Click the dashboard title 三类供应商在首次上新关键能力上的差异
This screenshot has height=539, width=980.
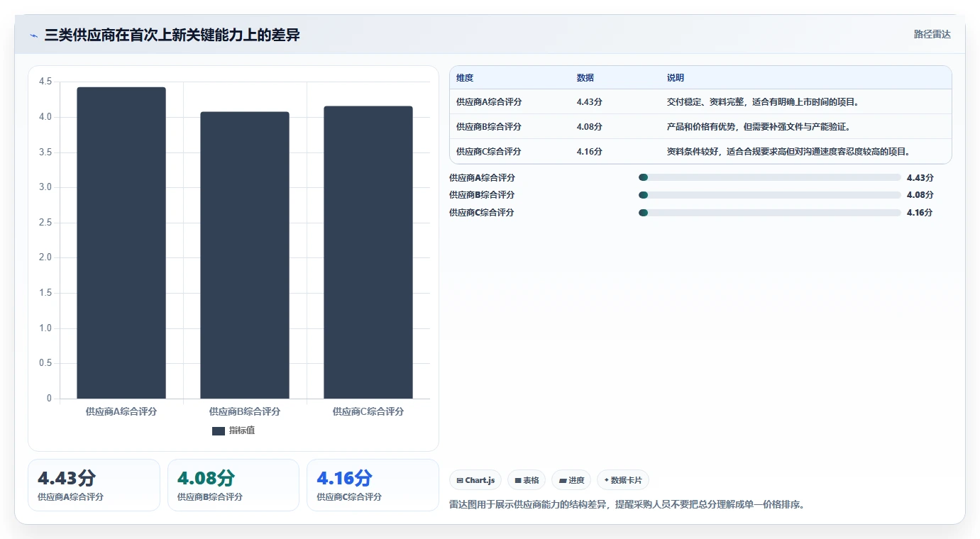[x=172, y=35]
